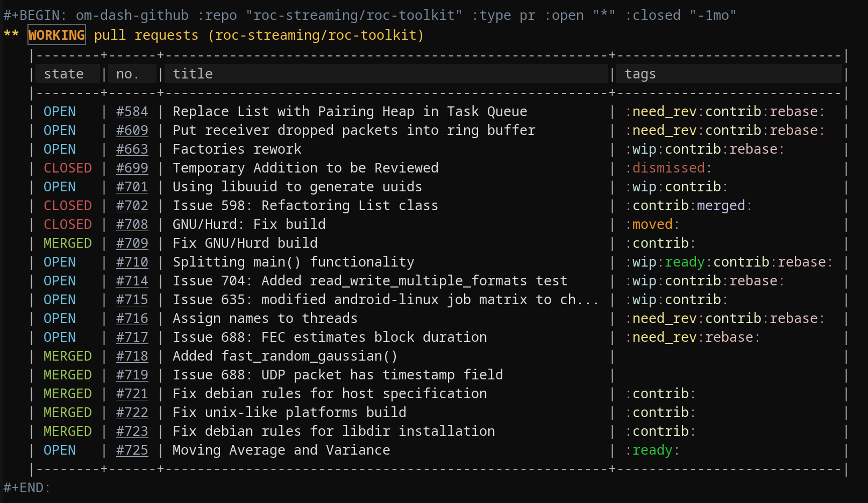Screen dimensions: 868x503
Task: Select title 'Replace List with Pairing Heap in Task Queue'
Action: point(350,112)
